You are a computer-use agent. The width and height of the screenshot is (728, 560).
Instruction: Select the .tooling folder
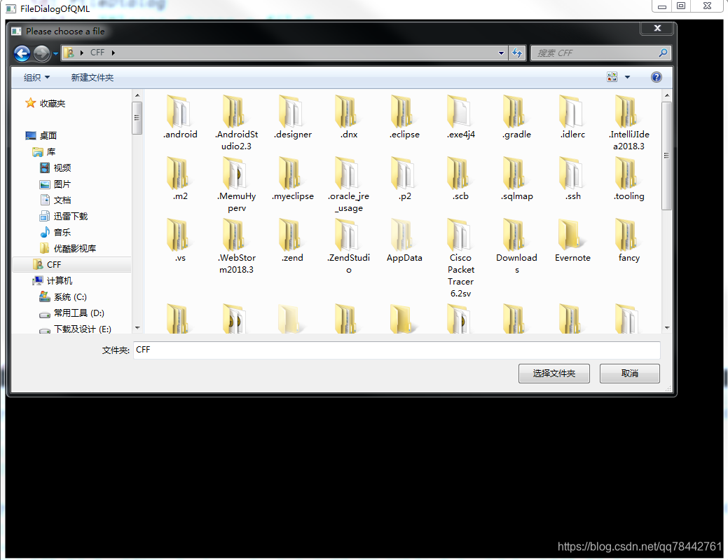[x=629, y=179]
